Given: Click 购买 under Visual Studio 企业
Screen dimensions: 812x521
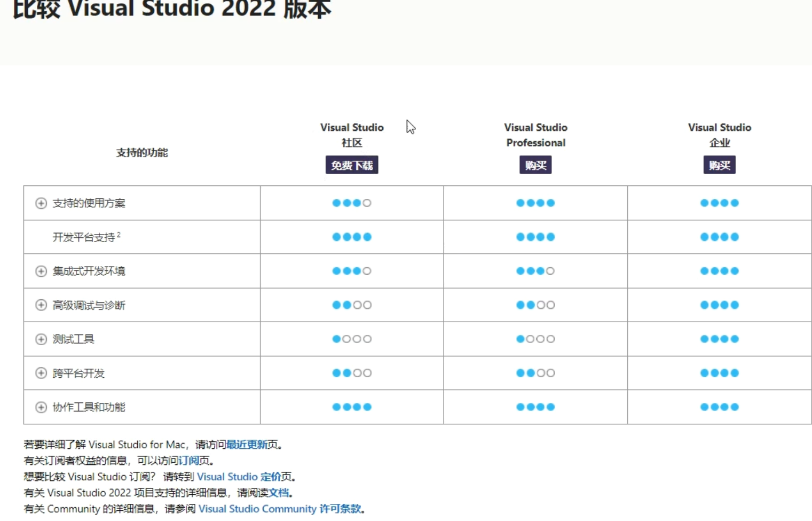Looking at the screenshot, I should tap(719, 165).
